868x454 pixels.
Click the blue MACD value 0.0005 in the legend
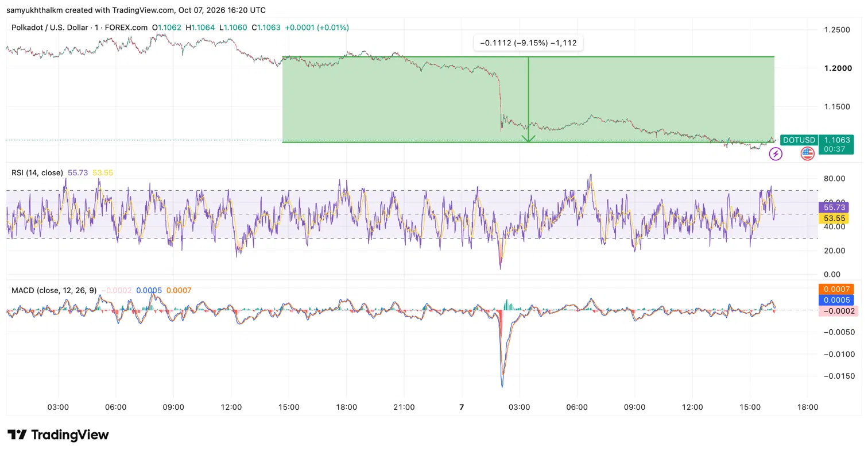click(x=149, y=290)
